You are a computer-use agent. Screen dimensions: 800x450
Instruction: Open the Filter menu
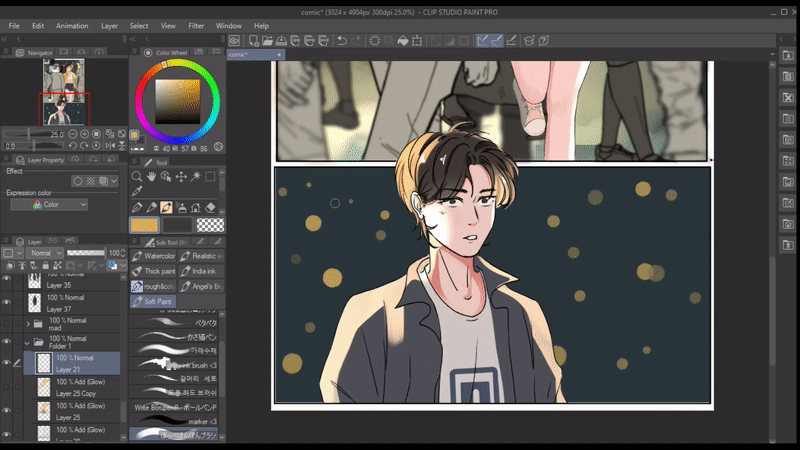[x=196, y=26]
